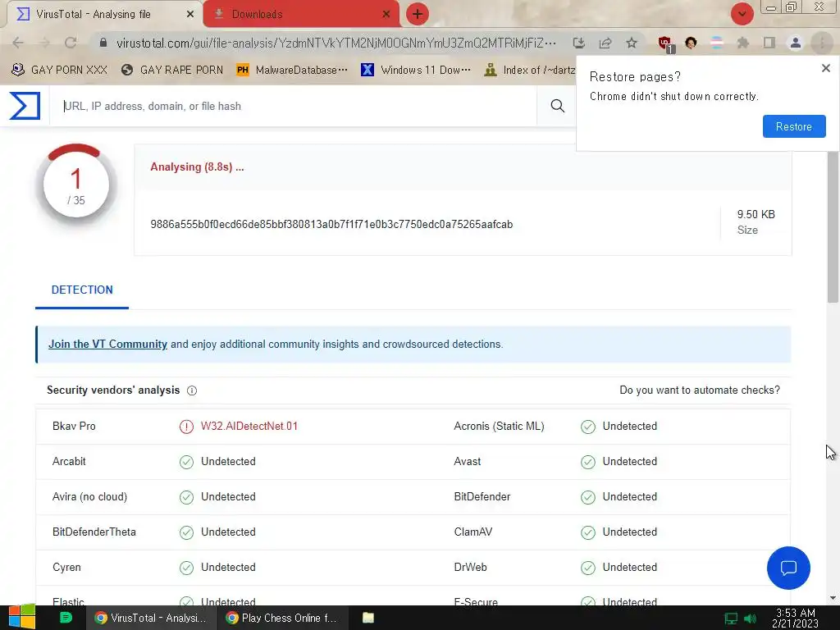Open the green taskbar app icon
Screen dimensions: 840x630
[x=66, y=618]
